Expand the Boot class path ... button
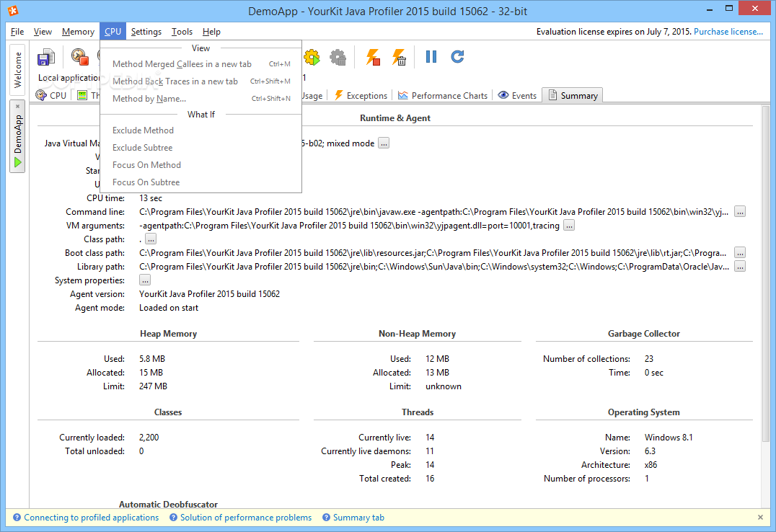 (x=740, y=253)
